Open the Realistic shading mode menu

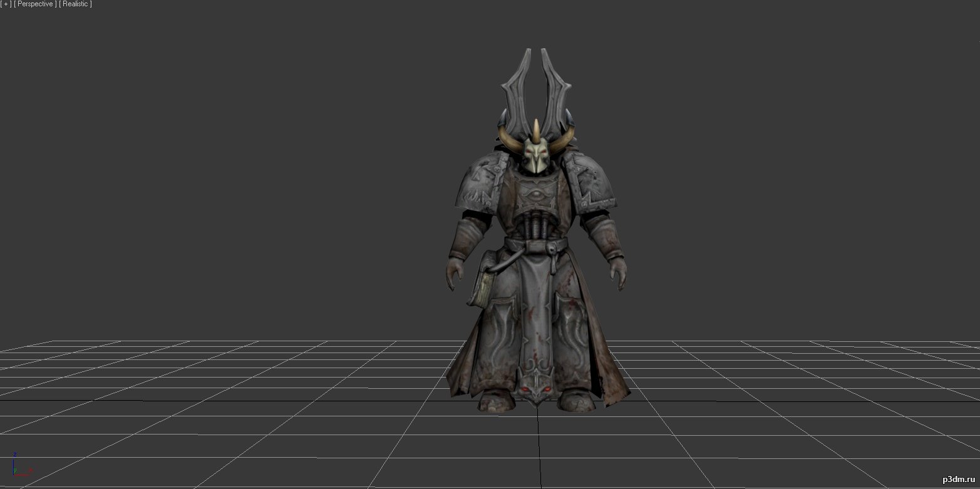click(x=75, y=4)
